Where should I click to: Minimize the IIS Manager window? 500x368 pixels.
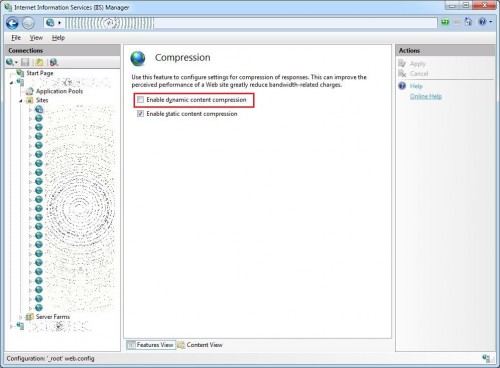pos(452,5)
